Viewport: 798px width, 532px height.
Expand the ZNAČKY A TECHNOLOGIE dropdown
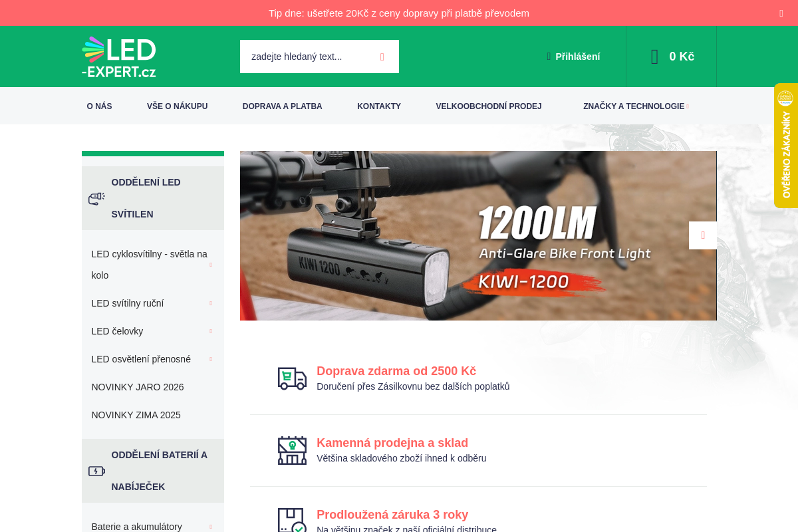pyautogui.click(x=688, y=106)
